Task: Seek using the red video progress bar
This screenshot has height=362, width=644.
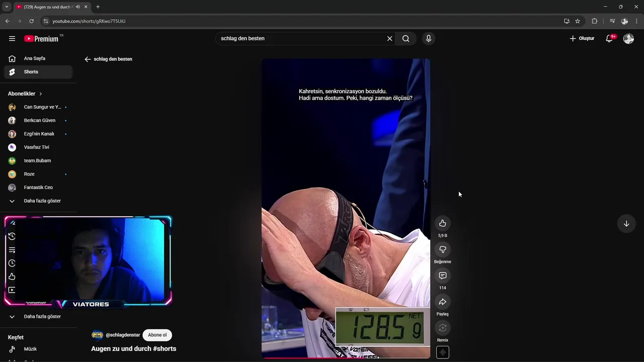Action: pos(346,358)
